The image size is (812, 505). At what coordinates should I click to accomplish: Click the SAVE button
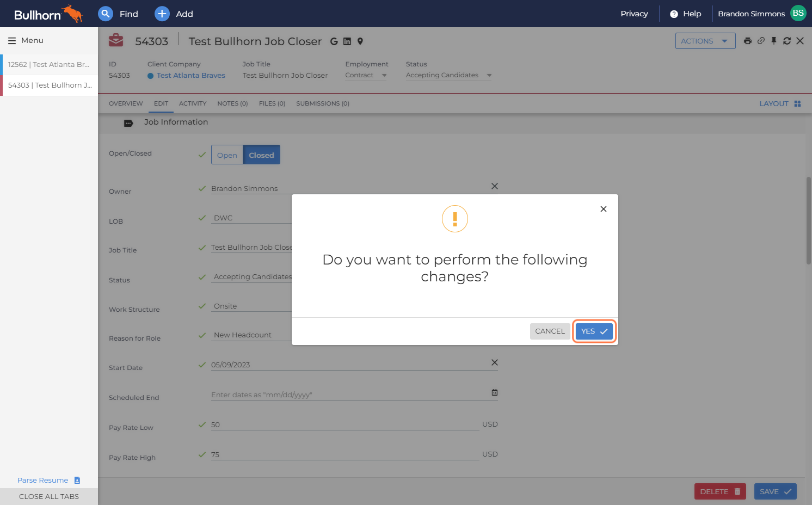[775, 491]
